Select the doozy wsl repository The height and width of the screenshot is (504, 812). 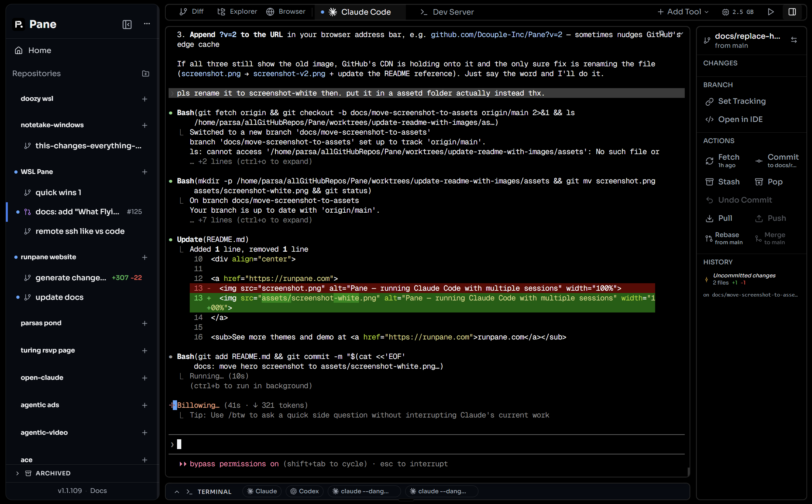(37, 99)
